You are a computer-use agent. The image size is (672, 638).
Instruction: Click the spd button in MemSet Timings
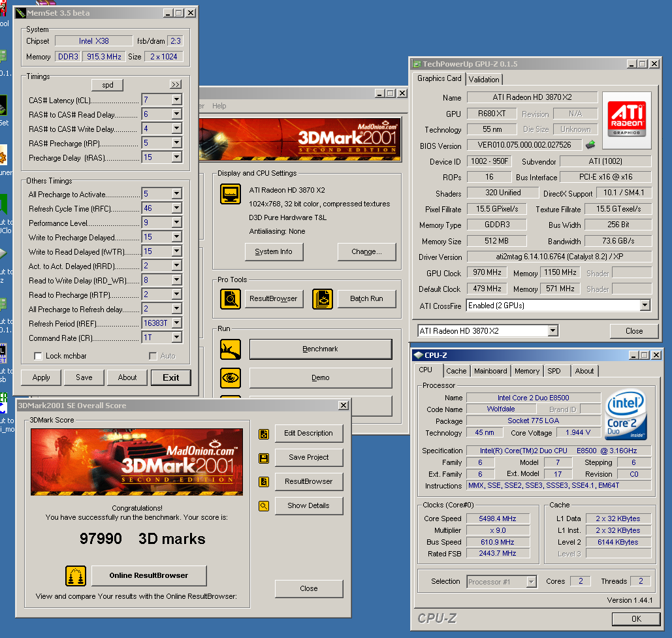click(x=108, y=85)
